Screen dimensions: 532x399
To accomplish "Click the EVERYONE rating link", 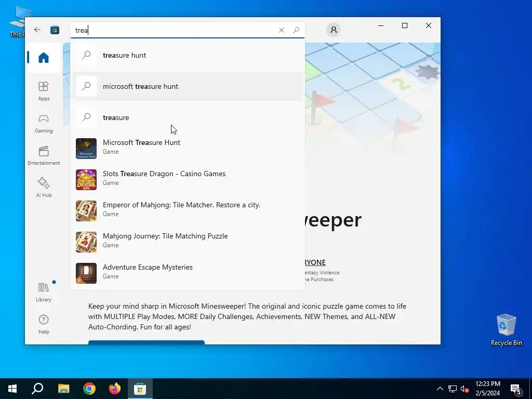I will tap(315, 262).
